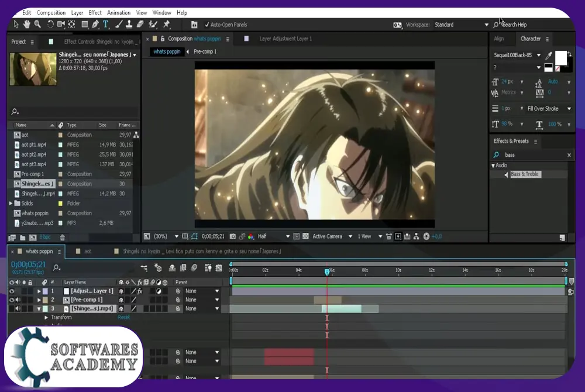Switch to the Align tab
Viewport: 585px width, 392px height.
[499, 39]
